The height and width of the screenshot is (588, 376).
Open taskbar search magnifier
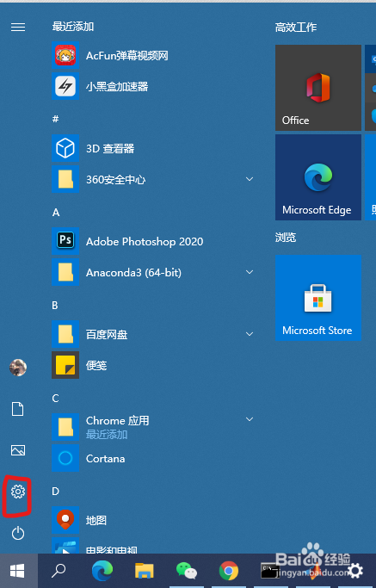click(x=59, y=571)
